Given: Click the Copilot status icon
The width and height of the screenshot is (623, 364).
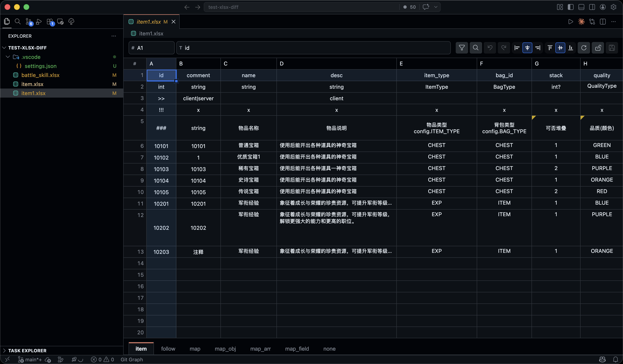Looking at the screenshot, I should coord(602,359).
